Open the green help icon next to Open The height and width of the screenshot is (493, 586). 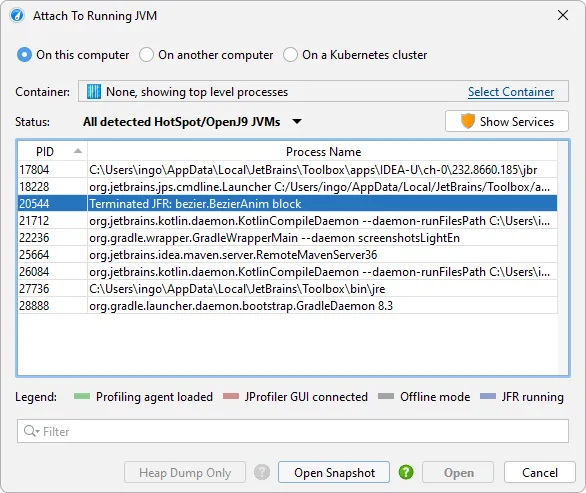(406, 472)
